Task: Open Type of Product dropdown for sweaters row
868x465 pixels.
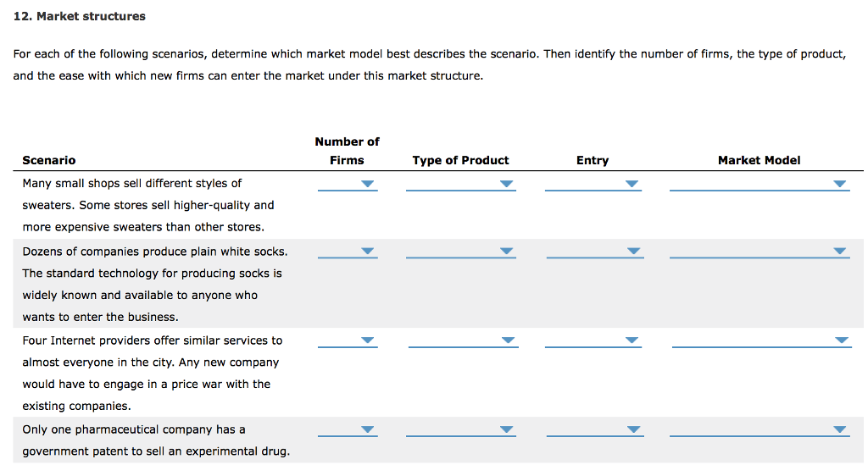Action: [460, 184]
